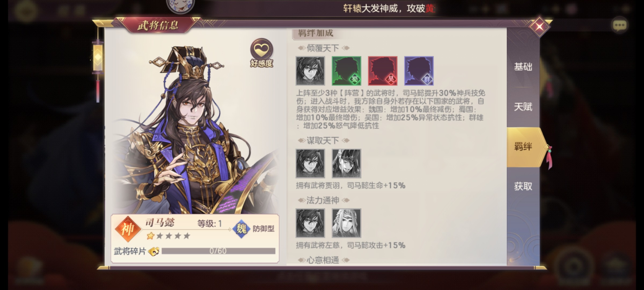Switch to the 天赋 tab

pos(523,107)
